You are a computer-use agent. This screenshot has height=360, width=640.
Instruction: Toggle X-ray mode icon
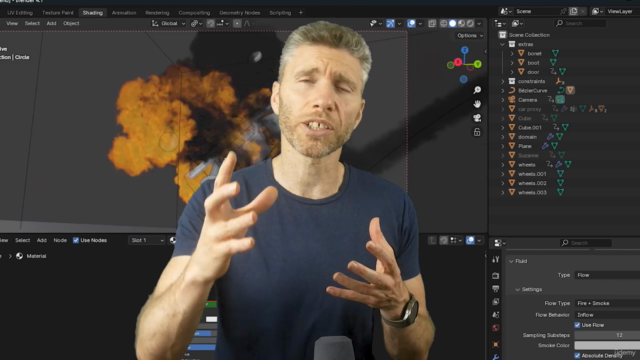pos(432,23)
